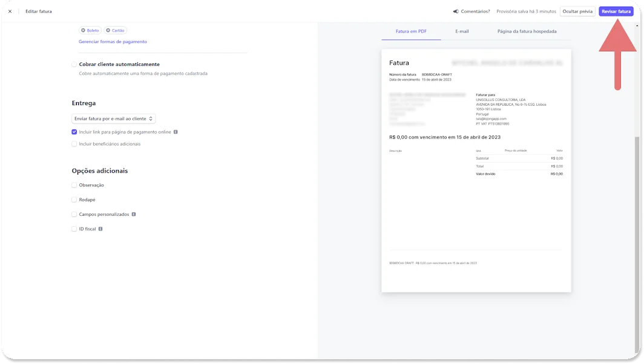Viewport: 644px width, 364px height.
Task: Open info icon beside payment link option
Action: point(176,132)
